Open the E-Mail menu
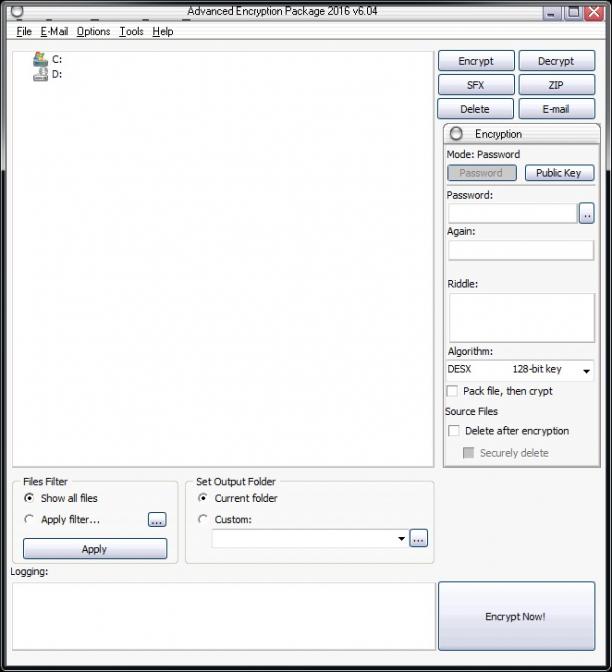Image resolution: width=612 pixels, height=672 pixels. point(54,32)
